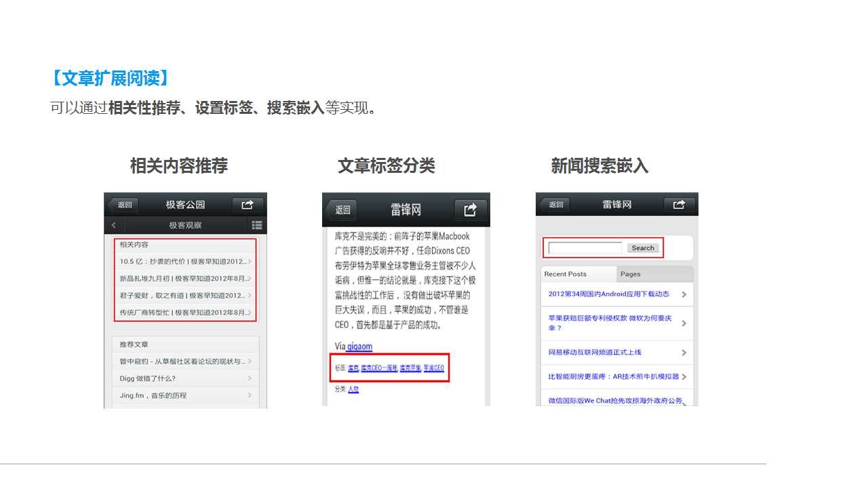Click the 极客观察 subheader title
The width and height of the screenshot is (868, 488).
[x=185, y=225]
